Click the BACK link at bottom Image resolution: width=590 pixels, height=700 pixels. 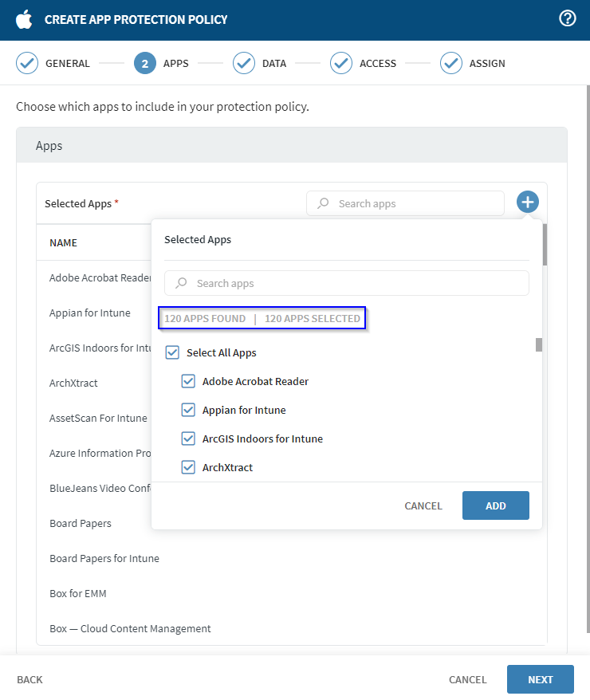click(29, 679)
